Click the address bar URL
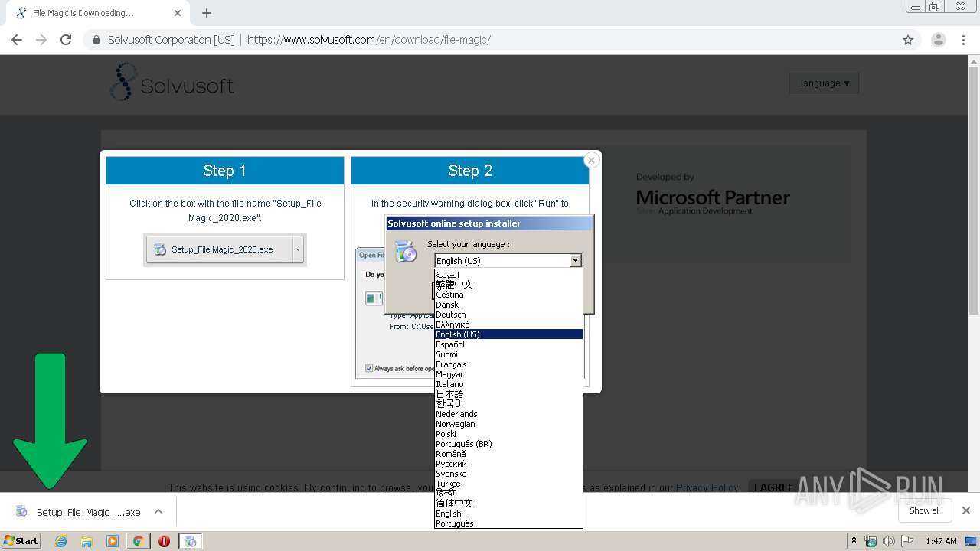 [x=369, y=40]
